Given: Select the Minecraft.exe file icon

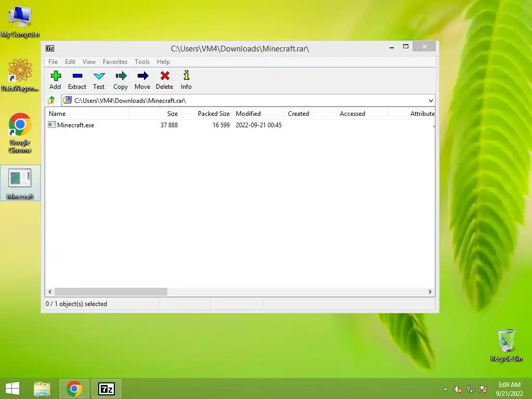Looking at the screenshot, I should tap(51, 125).
